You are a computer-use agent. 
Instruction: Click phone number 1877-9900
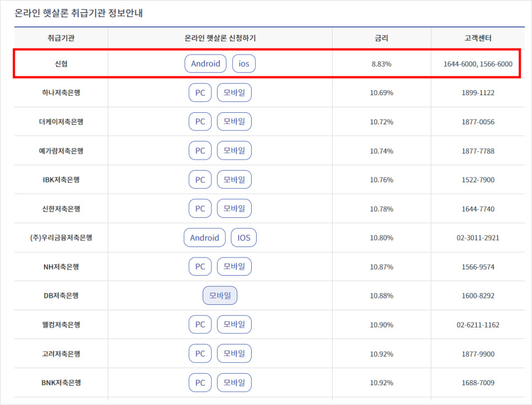pyautogui.click(x=477, y=354)
